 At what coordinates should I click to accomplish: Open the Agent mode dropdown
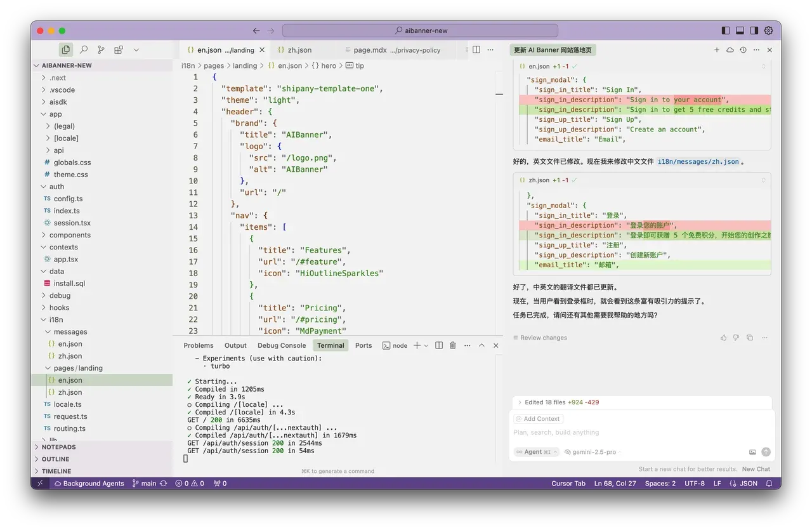(x=537, y=452)
